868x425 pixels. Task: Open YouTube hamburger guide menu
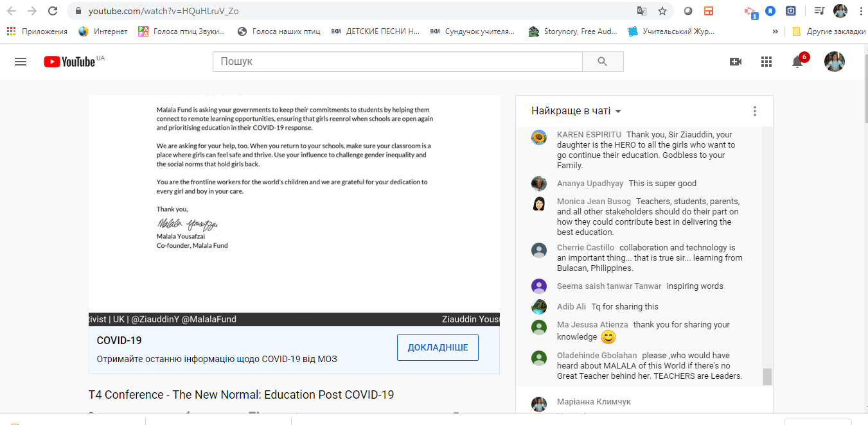coord(21,62)
